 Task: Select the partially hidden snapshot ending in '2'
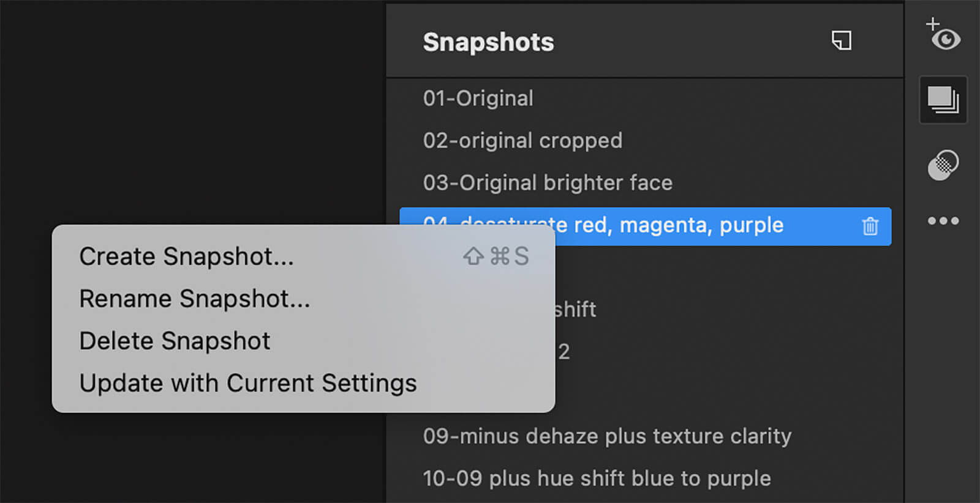[x=565, y=350]
